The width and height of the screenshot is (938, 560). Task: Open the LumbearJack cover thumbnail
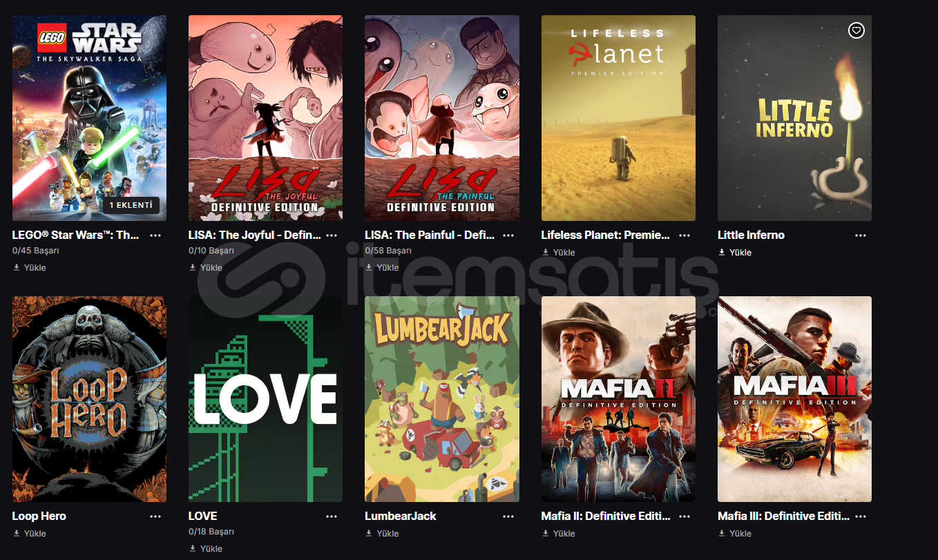point(442,399)
